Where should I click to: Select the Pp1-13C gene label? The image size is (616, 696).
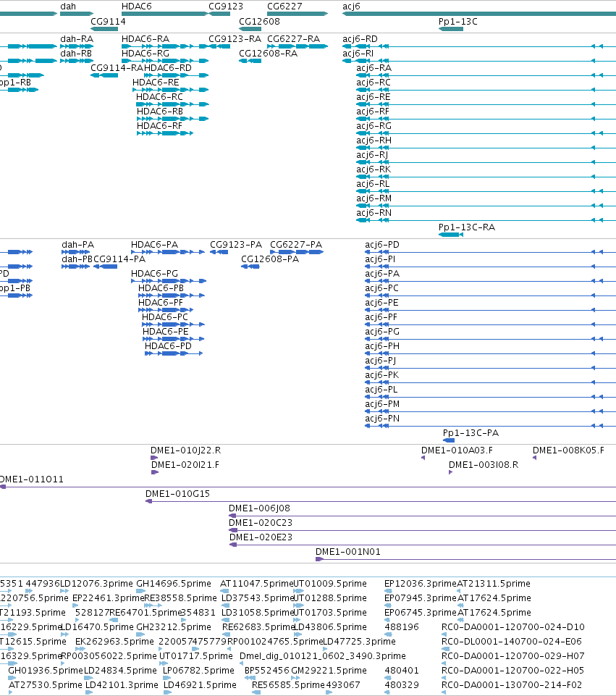[x=458, y=21]
